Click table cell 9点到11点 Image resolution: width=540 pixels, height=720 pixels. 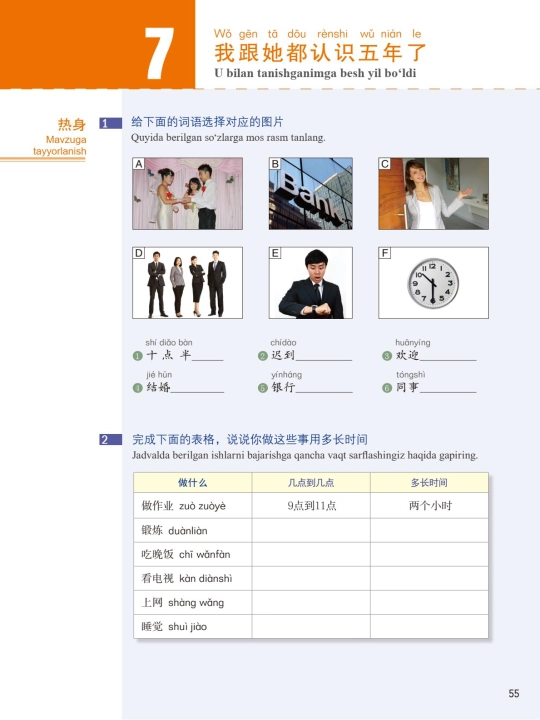(x=311, y=506)
